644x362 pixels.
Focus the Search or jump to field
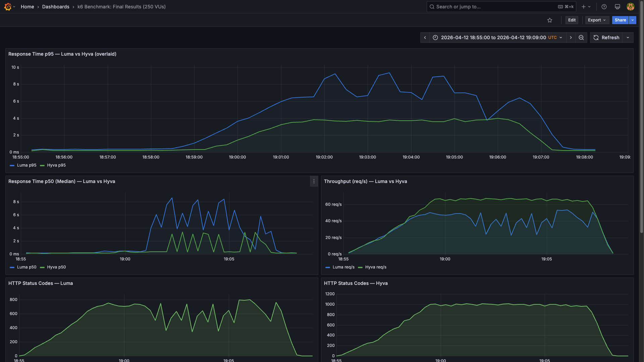[501, 7]
